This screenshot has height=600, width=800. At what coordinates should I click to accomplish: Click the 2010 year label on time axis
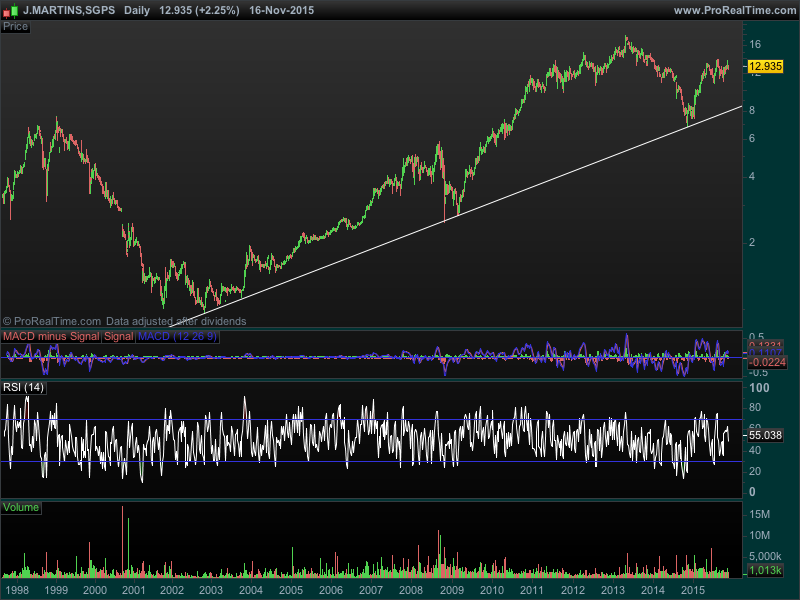pos(492,590)
